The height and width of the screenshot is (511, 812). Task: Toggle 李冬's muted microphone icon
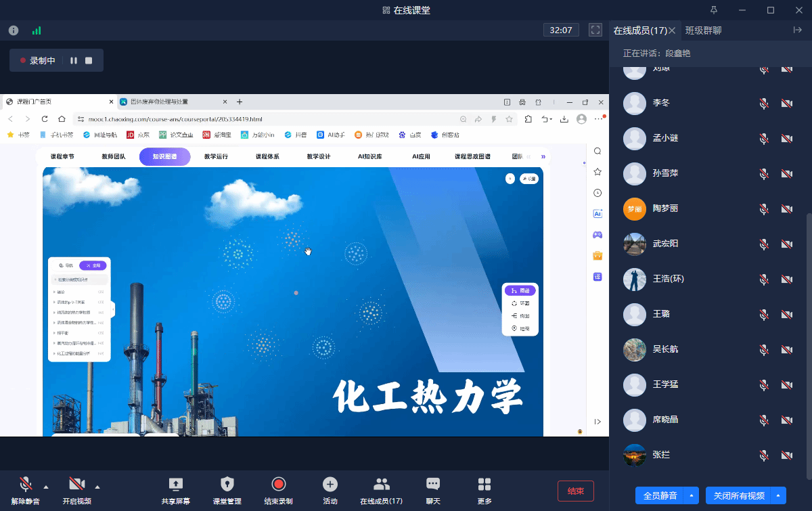(764, 103)
